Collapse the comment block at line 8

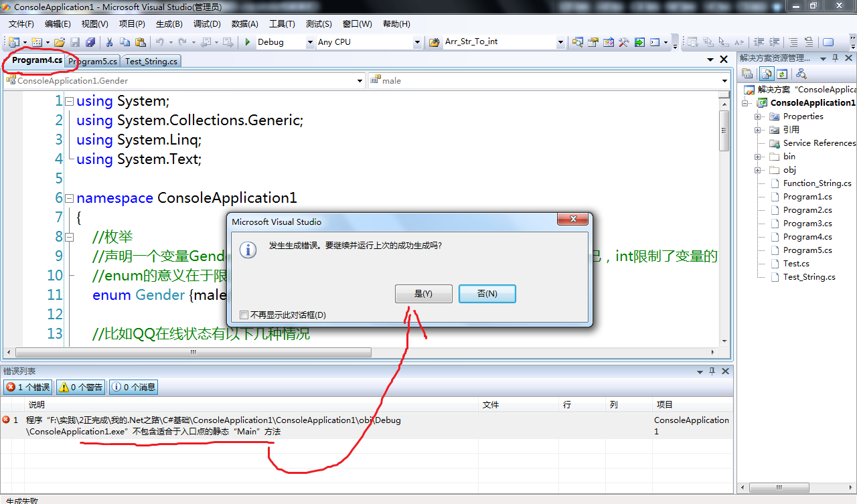click(69, 237)
